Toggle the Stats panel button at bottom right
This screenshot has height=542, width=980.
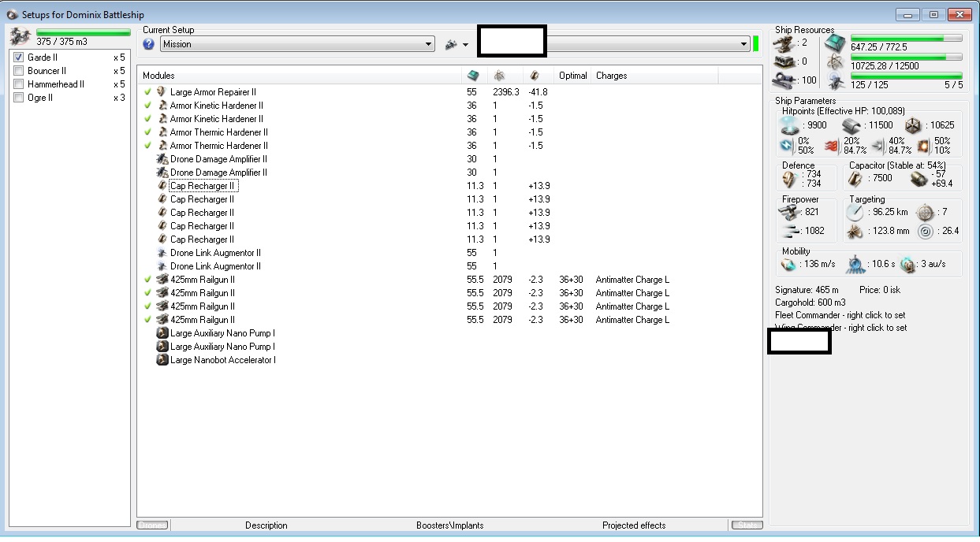tap(746, 525)
